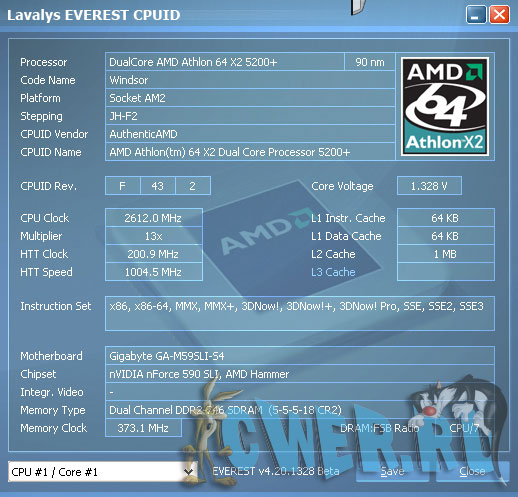Click the 2612.0 MHz CPU clock value

[154, 218]
